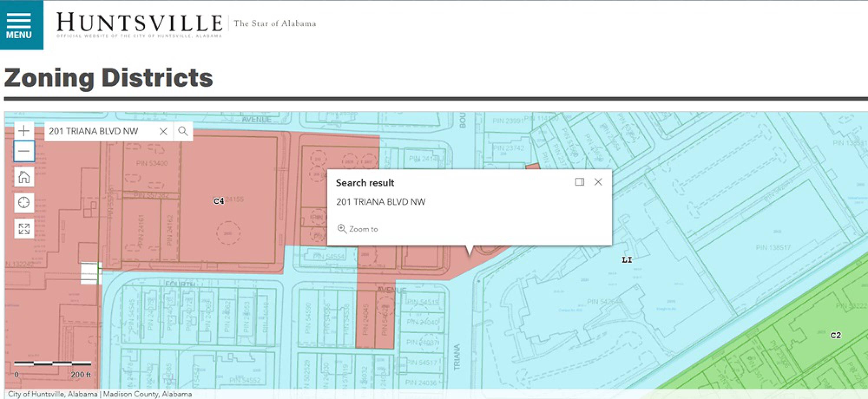Click the map zoom out minus button
Screen dimensions: 868x399
click(24, 151)
